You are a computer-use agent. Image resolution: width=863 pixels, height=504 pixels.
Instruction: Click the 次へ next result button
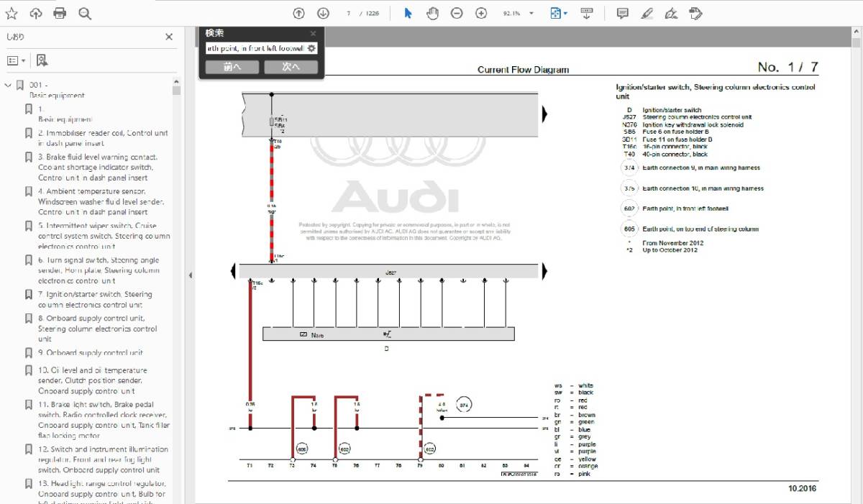pos(291,67)
